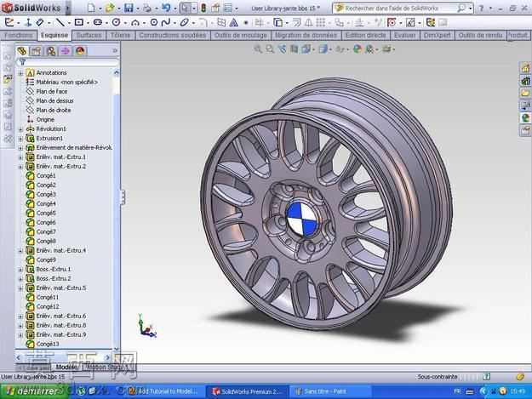Open the Rectangle tool dropdown arrow
532x399 pixels.
(x=88, y=23)
